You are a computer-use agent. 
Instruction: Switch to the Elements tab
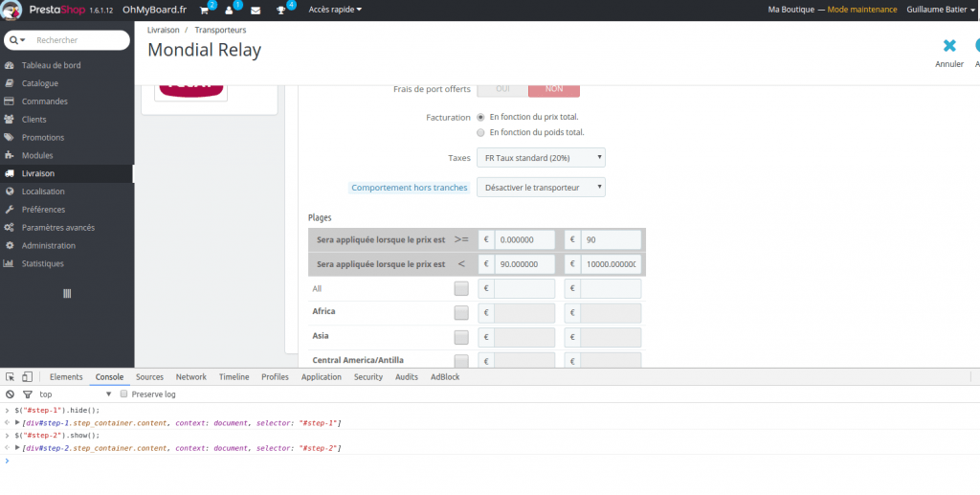tap(66, 377)
